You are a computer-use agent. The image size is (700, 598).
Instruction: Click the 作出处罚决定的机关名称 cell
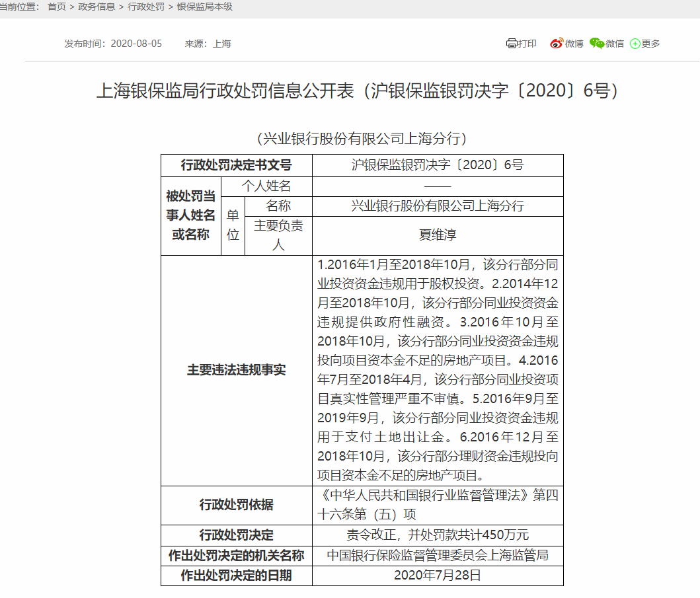(236, 555)
